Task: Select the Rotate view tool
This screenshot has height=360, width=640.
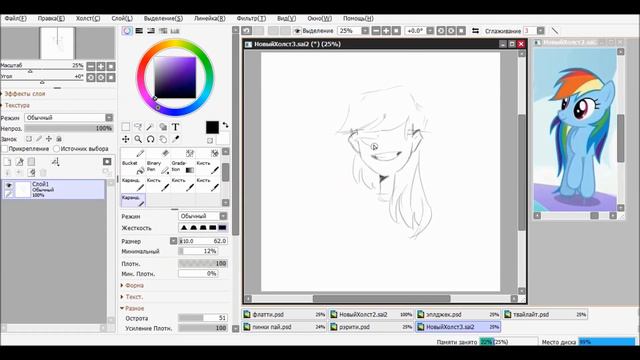Action: coord(150,139)
